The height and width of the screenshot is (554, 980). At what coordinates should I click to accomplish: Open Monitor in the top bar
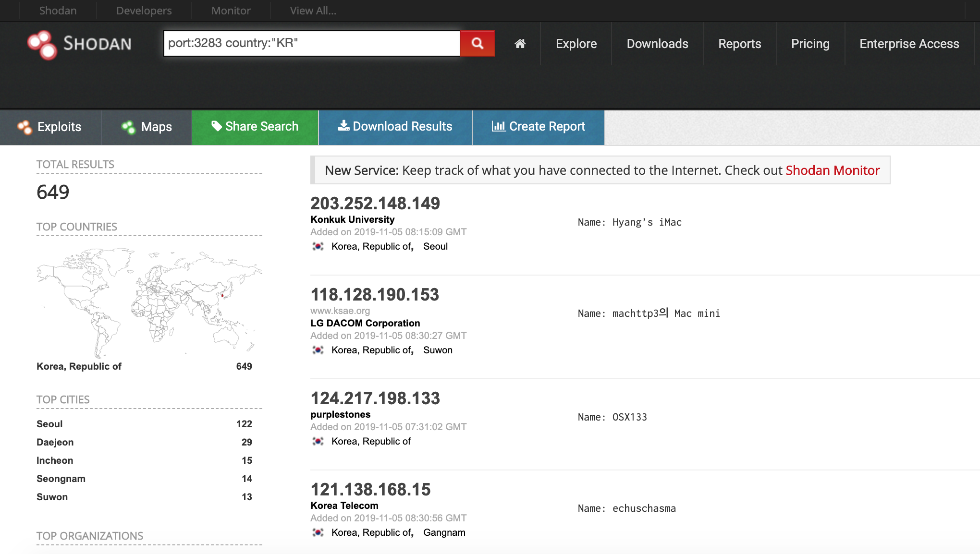click(x=231, y=11)
